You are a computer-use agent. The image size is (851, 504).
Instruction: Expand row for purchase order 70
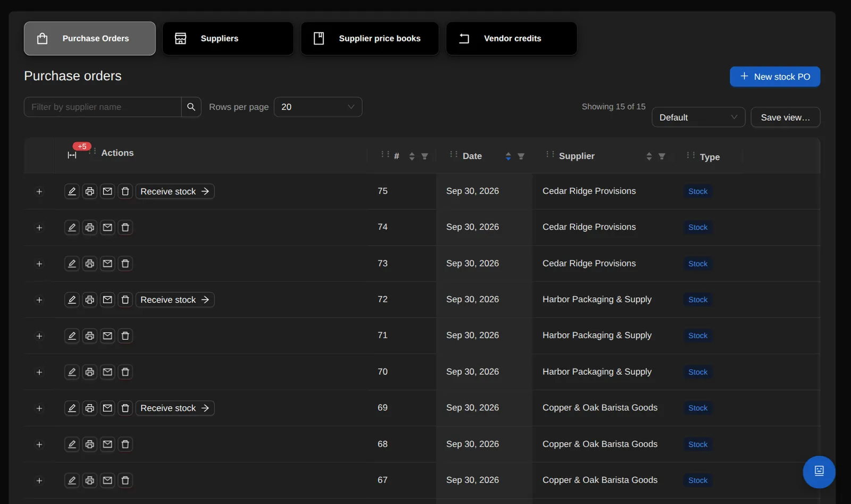tap(39, 372)
